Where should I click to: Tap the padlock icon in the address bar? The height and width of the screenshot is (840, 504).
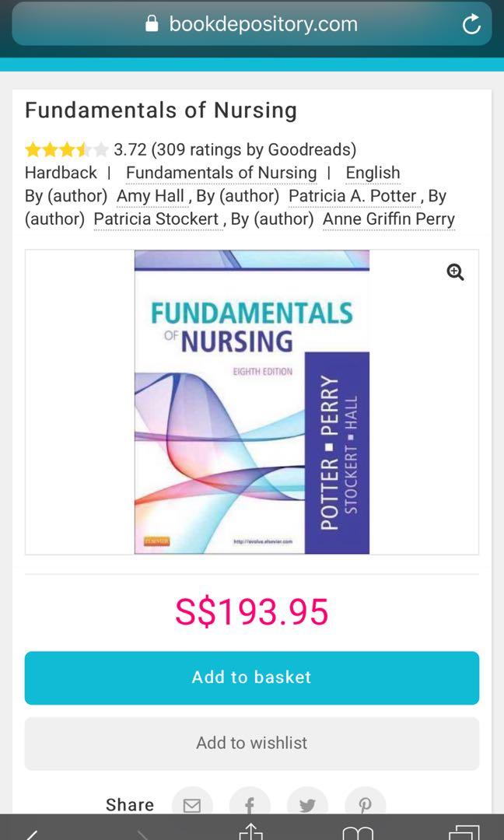point(152,24)
